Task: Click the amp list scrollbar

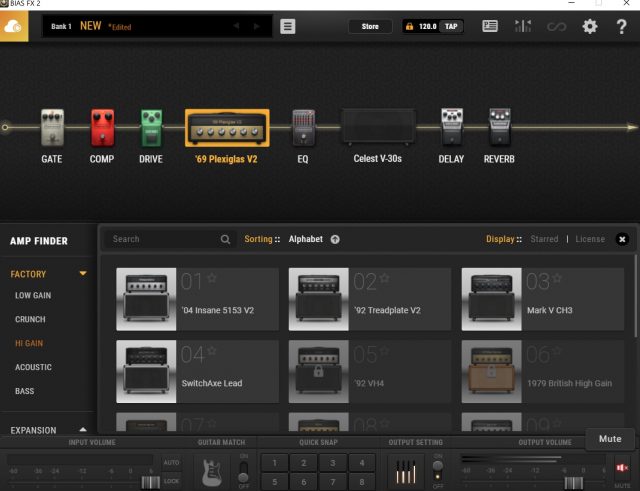Action: (x=635, y=296)
